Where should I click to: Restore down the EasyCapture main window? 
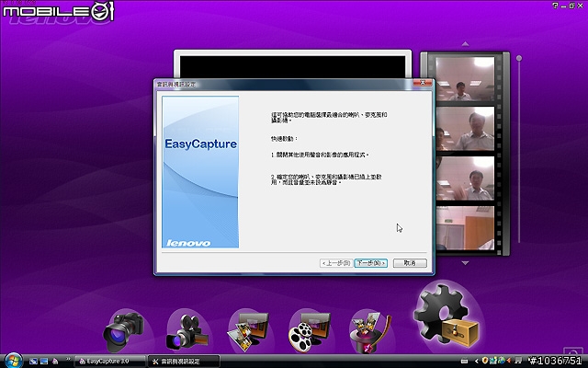tap(571, 6)
